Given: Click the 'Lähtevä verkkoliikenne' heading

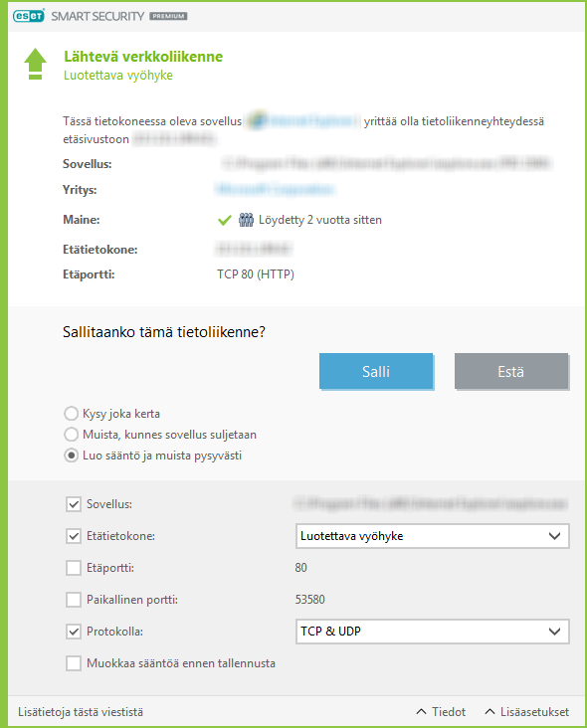Looking at the screenshot, I should coord(143,56).
